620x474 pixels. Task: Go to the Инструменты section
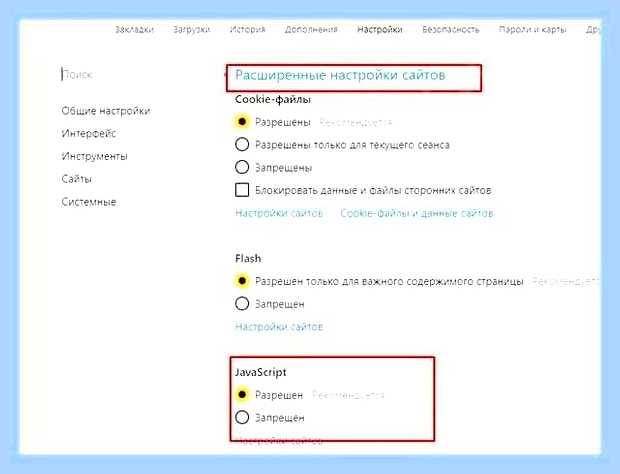point(95,157)
